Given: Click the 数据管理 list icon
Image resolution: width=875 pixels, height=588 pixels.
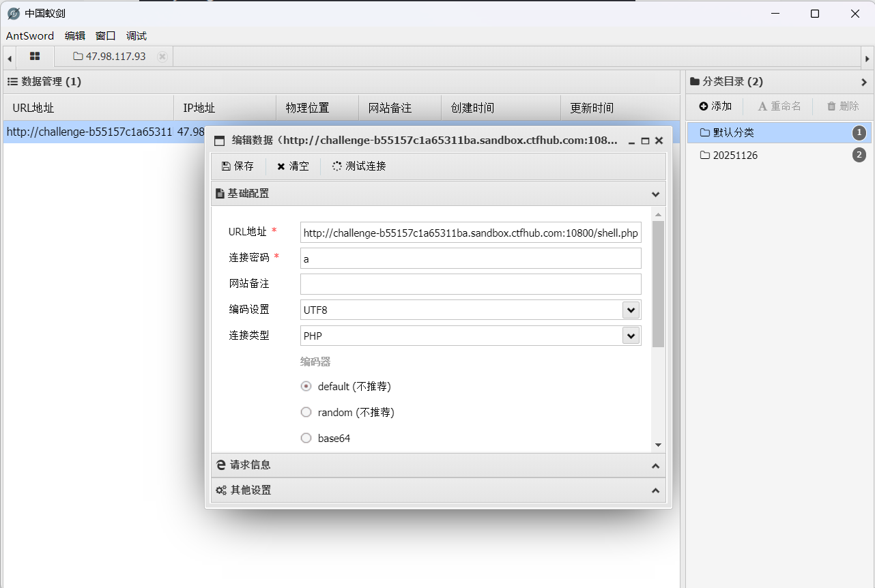Looking at the screenshot, I should pyautogui.click(x=12, y=82).
